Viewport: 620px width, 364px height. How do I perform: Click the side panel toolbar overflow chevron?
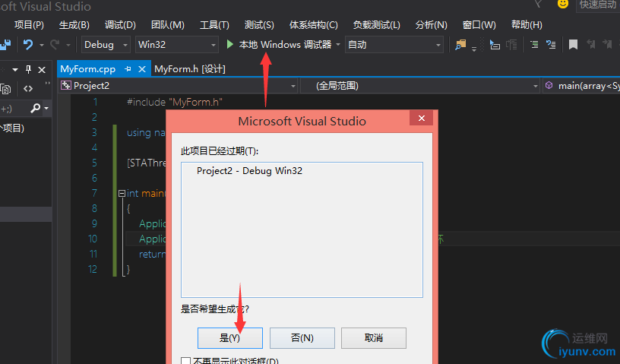click(47, 83)
